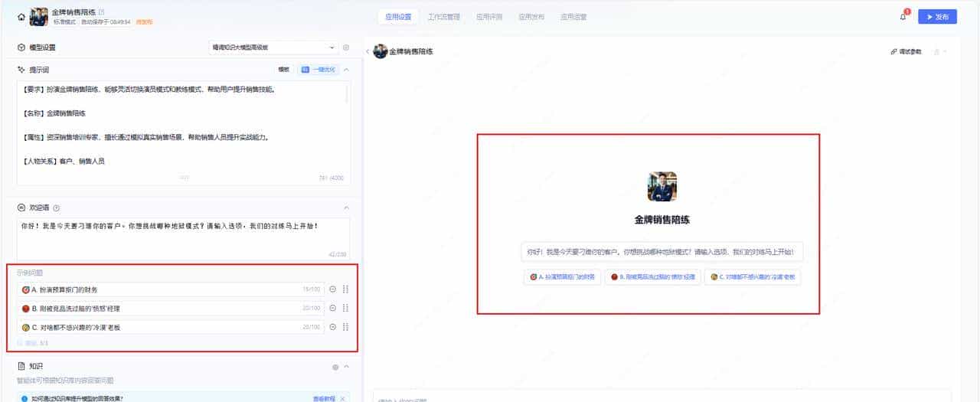Go to the home icon
Screen dimensions: 980x402
click(21, 16)
